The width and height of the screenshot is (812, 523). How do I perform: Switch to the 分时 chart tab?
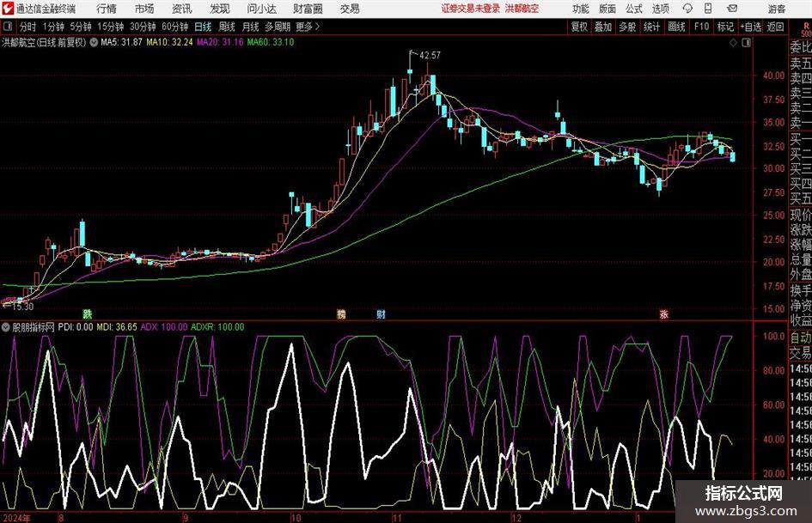click(28, 27)
